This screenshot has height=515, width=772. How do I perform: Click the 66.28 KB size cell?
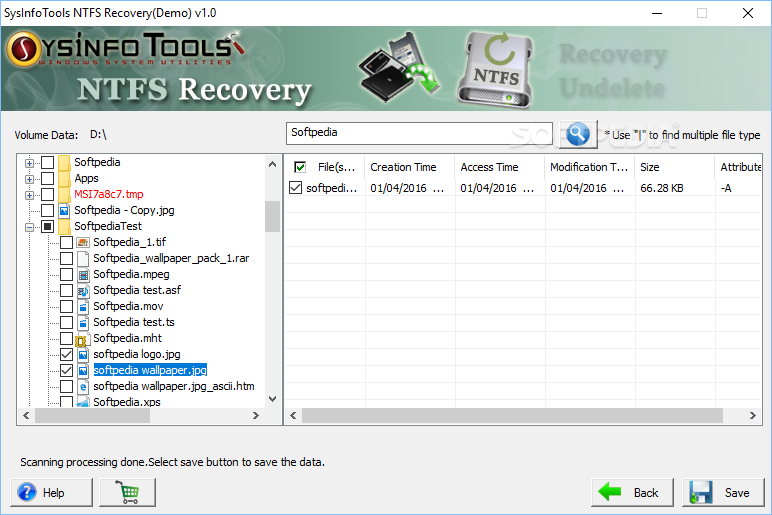662,188
